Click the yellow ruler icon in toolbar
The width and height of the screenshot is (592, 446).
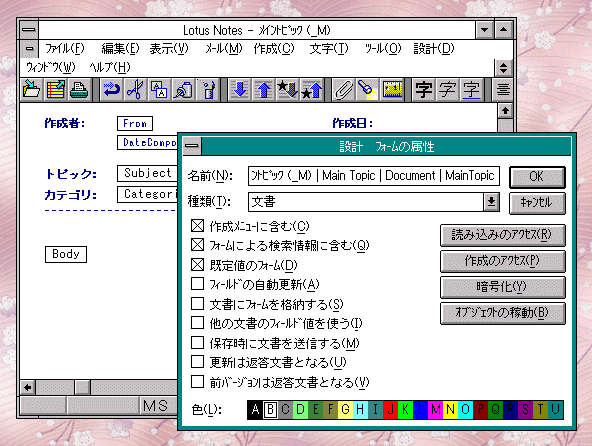[392, 90]
